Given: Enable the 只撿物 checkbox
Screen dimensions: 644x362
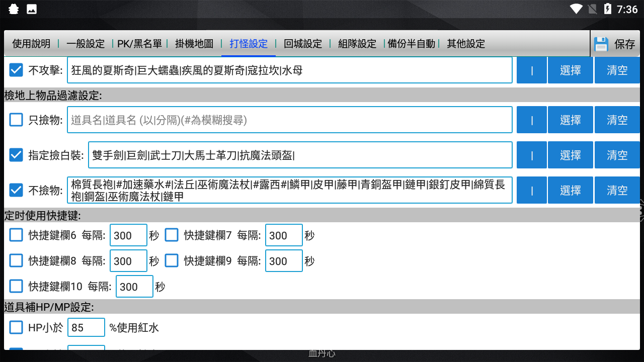Looking at the screenshot, I should (x=17, y=120).
